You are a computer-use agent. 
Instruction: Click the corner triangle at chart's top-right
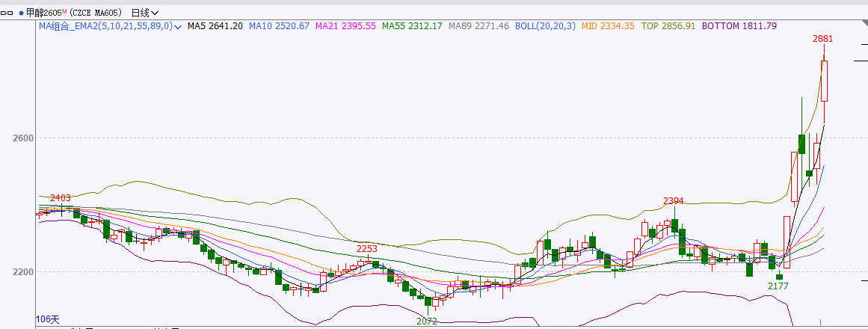click(x=864, y=3)
